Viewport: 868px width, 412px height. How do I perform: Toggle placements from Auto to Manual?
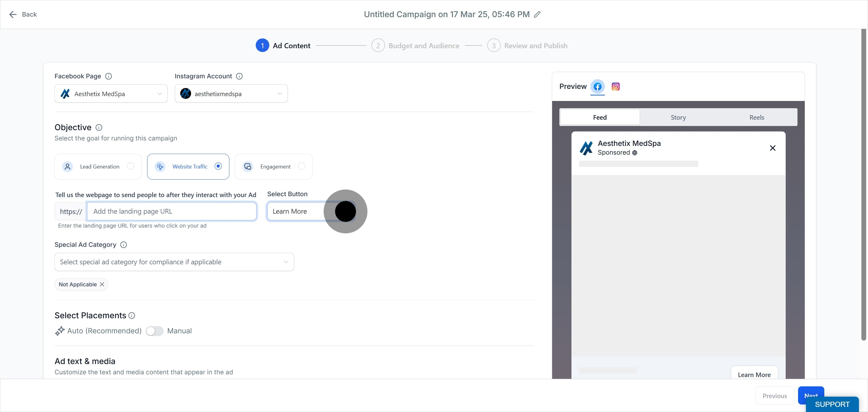[x=154, y=331]
